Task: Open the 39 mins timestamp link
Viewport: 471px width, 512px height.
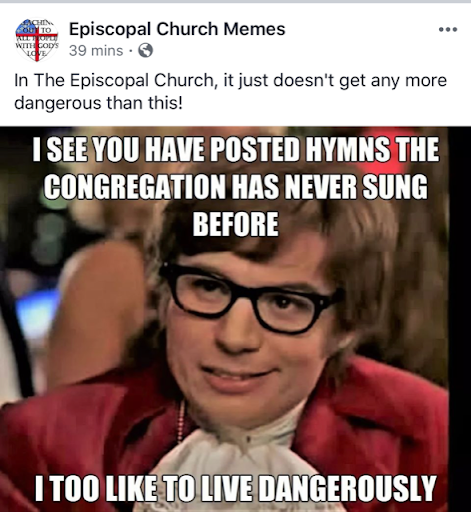Action: coord(96,51)
